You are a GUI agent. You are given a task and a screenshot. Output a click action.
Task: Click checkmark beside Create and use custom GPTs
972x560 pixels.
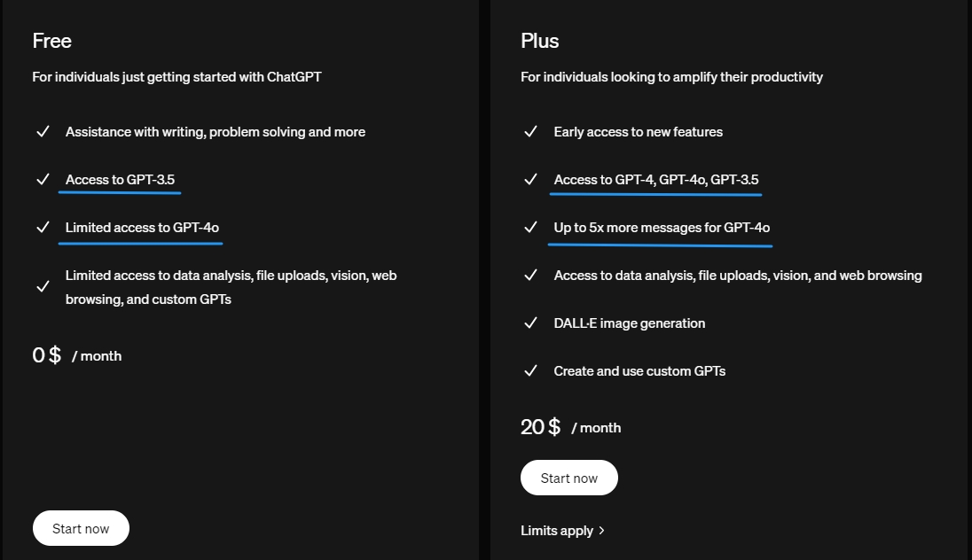[x=530, y=371]
